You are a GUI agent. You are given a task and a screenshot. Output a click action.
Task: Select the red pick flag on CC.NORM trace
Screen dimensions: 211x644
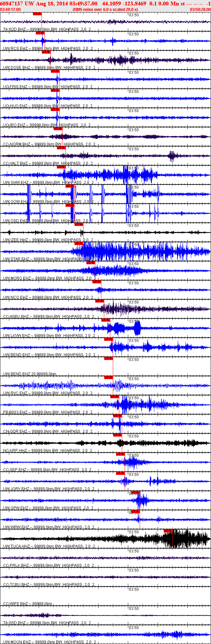[x=58, y=129]
